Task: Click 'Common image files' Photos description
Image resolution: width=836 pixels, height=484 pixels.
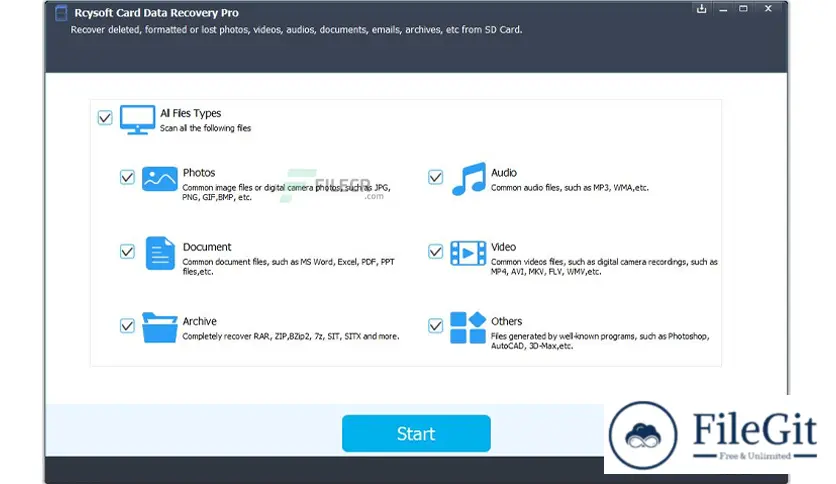Action: coord(287,192)
